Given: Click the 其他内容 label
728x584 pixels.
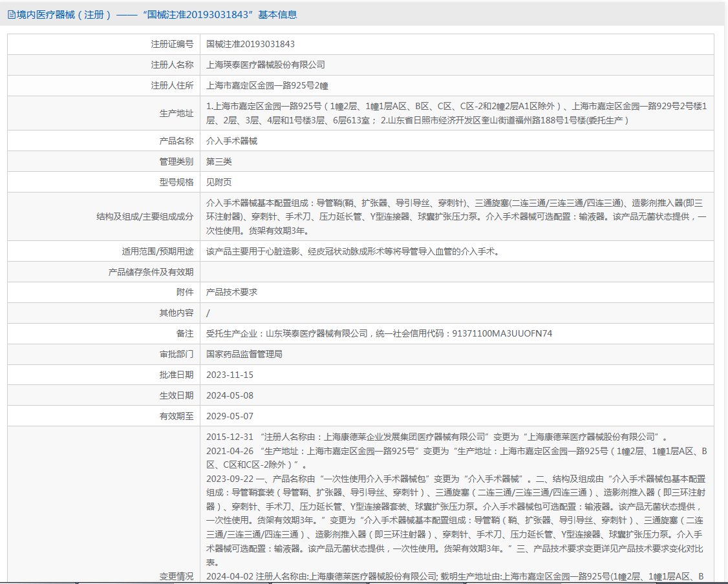Looking at the screenshot, I should (177, 313).
